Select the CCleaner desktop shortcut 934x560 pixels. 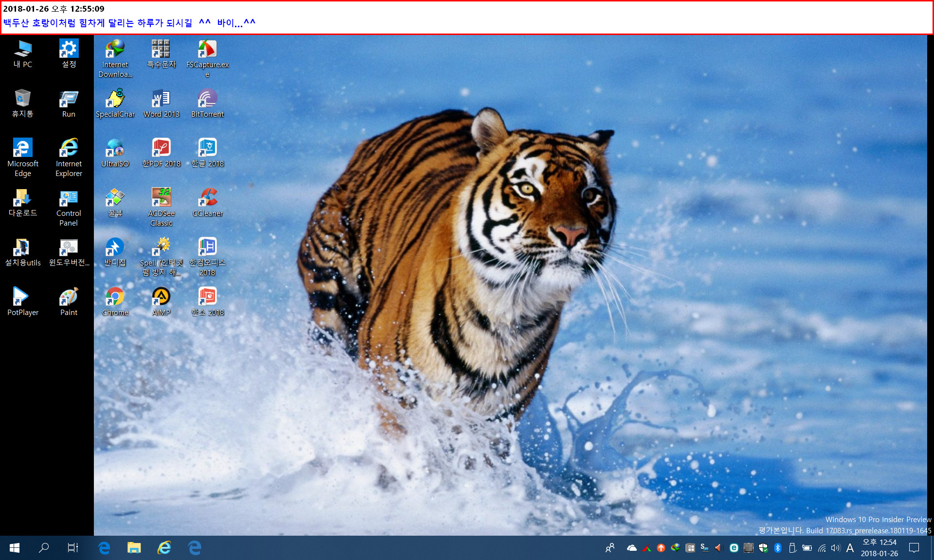coord(208,203)
